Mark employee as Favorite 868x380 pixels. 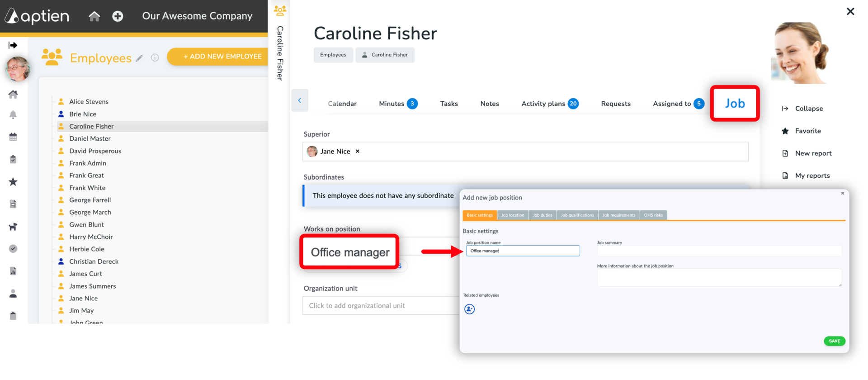tap(801, 131)
